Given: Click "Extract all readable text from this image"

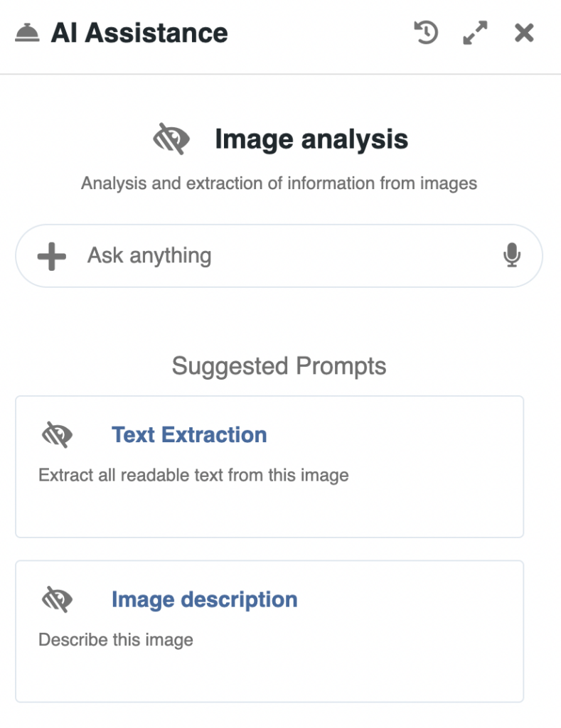Looking at the screenshot, I should pos(193,475).
